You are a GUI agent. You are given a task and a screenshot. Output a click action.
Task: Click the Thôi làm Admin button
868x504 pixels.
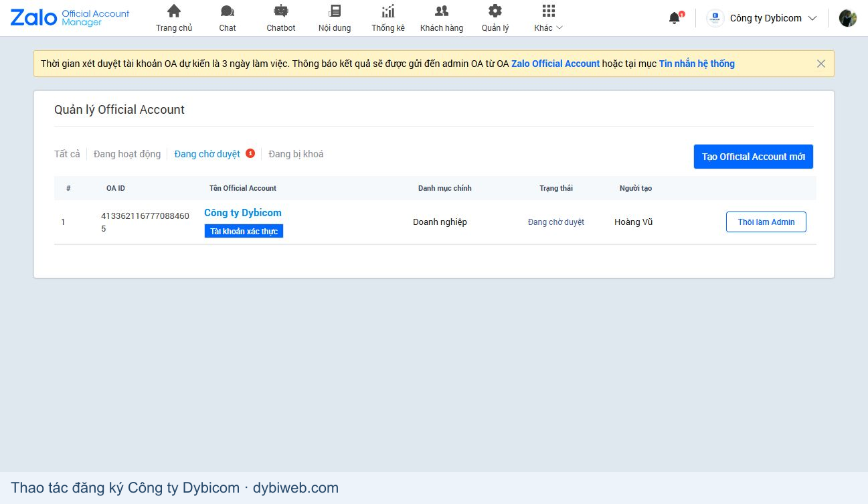[x=766, y=222]
